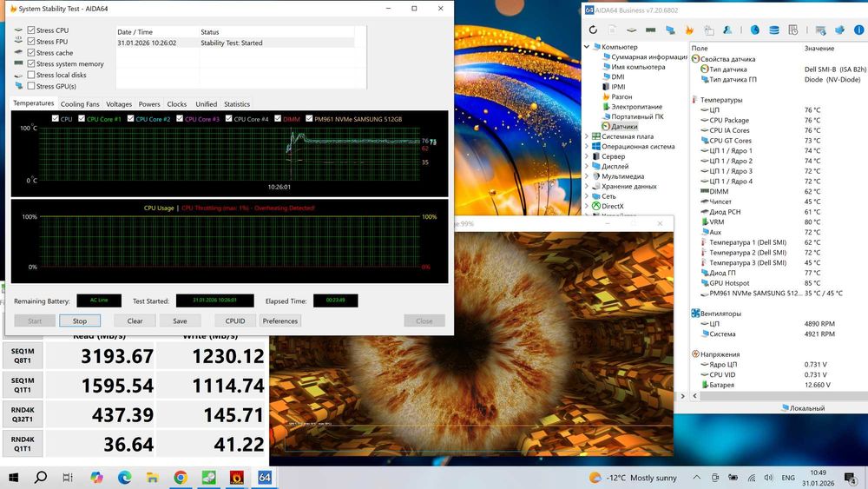This screenshot has height=489, width=868.
Task: Toggle Stress system memory checkbox
Action: pyautogui.click(x=31, y=63)
